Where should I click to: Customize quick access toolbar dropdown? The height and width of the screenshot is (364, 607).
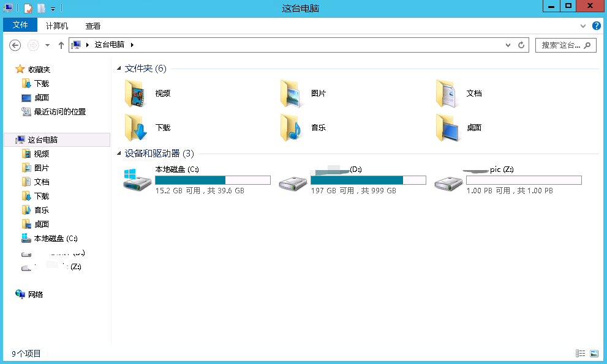(53, 9)
